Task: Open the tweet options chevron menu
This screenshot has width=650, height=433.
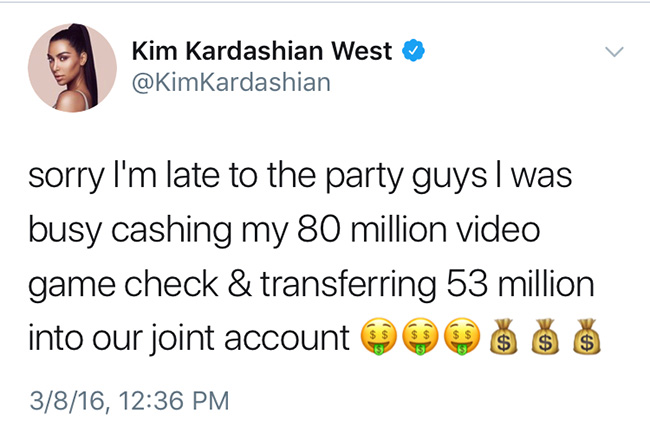Action: [x=615, y=51]
